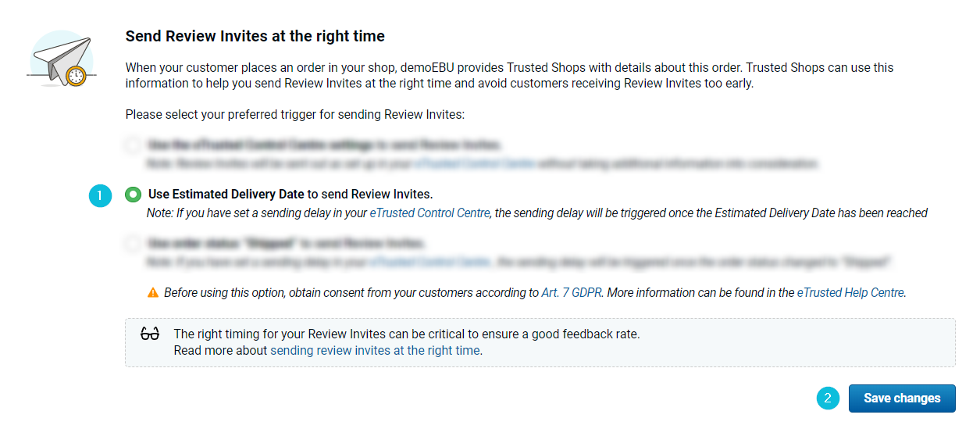
Task: Open the blurred Control Centre link in the first option
Action: [475, 164]
